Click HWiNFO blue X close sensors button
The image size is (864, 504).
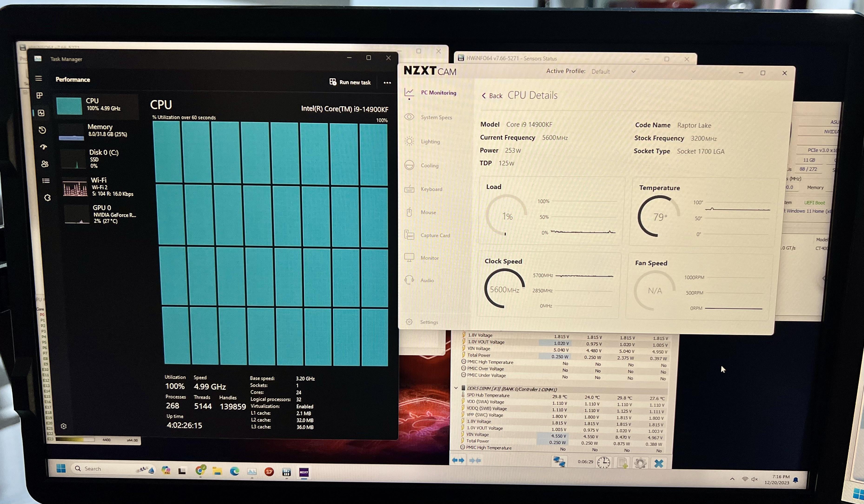tap(659, 464)
